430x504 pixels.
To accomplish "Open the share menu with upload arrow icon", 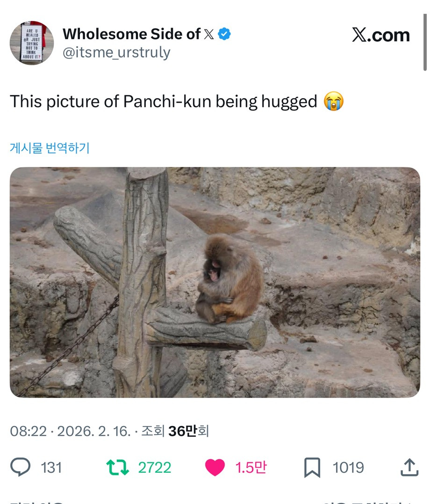I will (409, 467).
